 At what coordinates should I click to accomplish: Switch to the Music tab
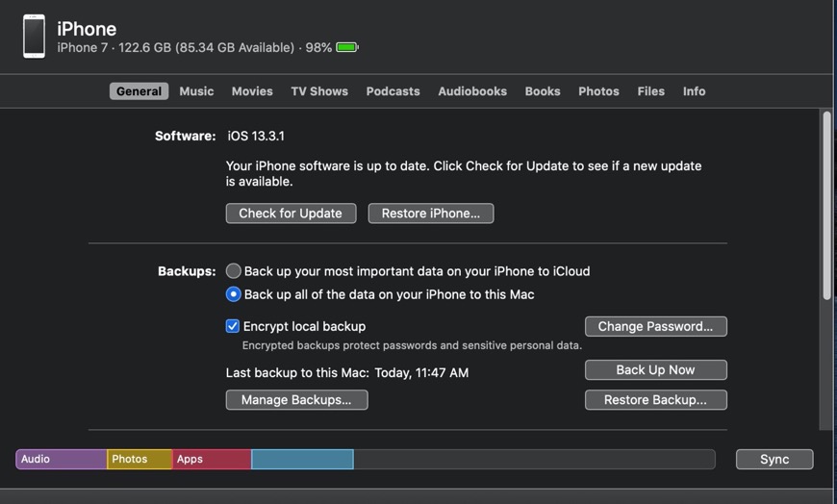[x=196, y=91]
